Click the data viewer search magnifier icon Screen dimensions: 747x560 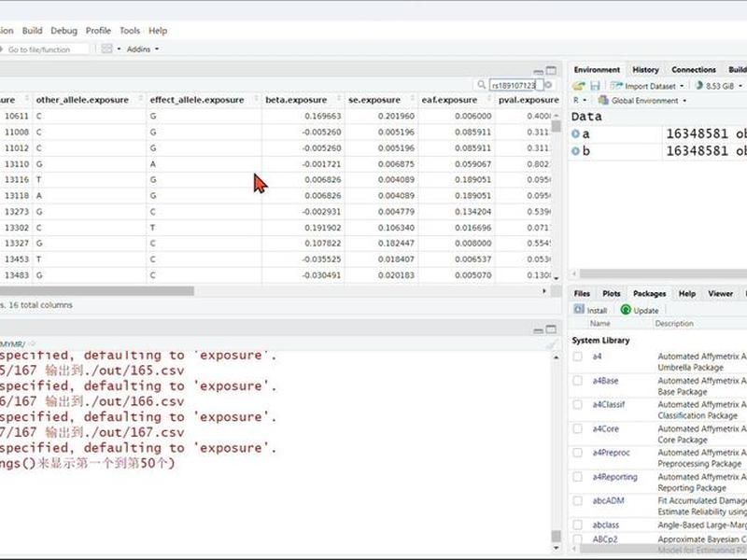[x=481, y=85]
